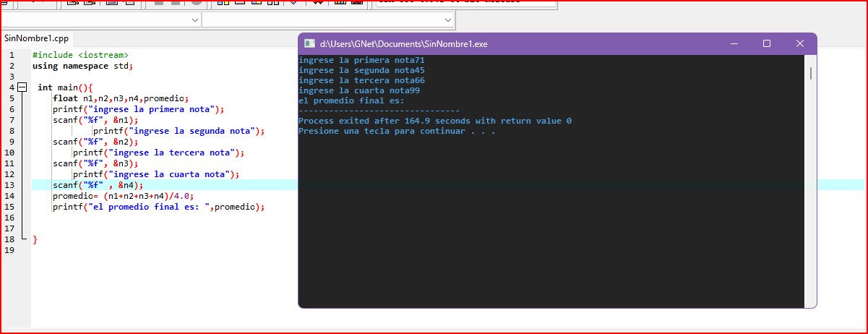Viewport: 868px width, 334px height.
Task: Click line number 13 in the gutter
Action: coord(9,185)
